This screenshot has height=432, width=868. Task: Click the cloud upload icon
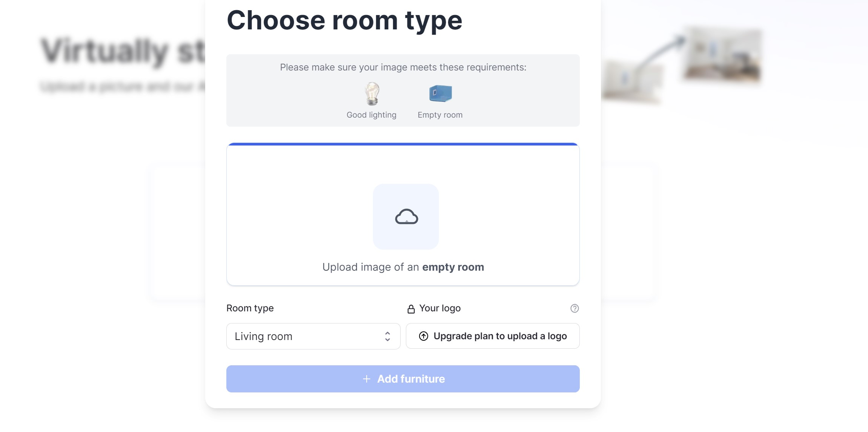[x=406, y=216]
